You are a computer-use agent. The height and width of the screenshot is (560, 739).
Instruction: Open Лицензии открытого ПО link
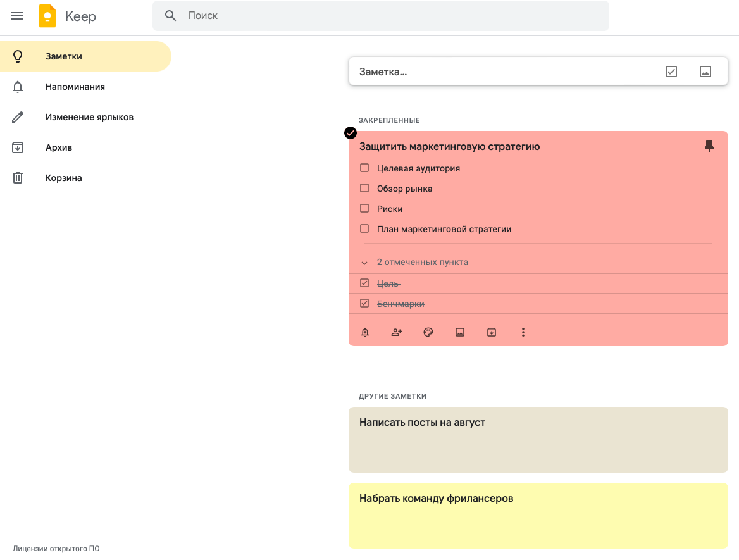pos(56,549)
